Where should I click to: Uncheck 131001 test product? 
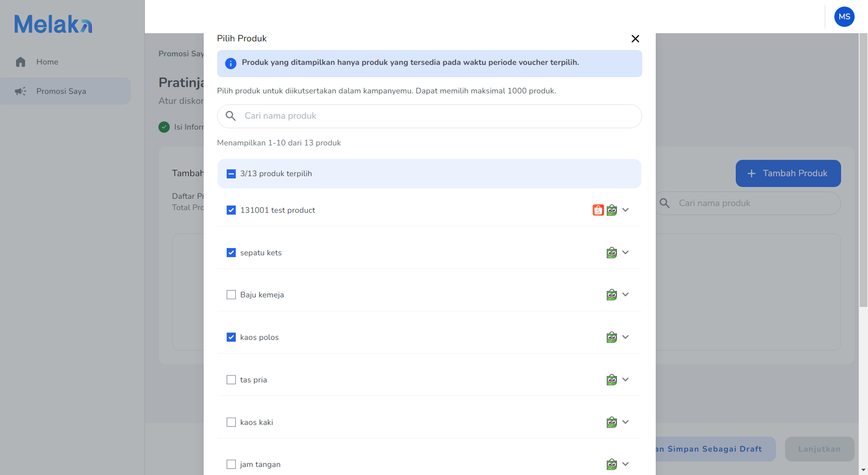231,210
